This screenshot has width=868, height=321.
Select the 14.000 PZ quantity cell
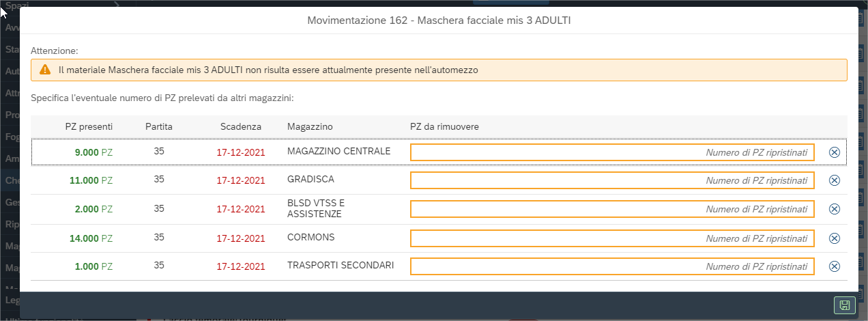tap(91, 238)
